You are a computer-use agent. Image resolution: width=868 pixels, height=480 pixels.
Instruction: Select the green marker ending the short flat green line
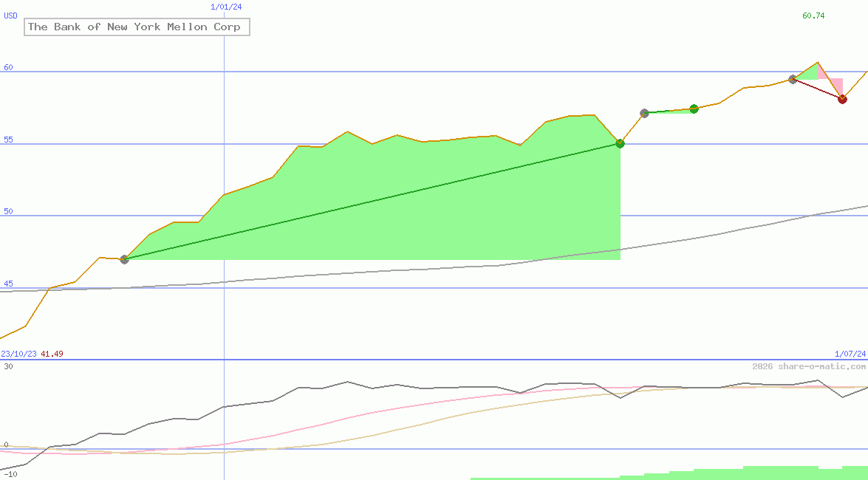point(694,109)
